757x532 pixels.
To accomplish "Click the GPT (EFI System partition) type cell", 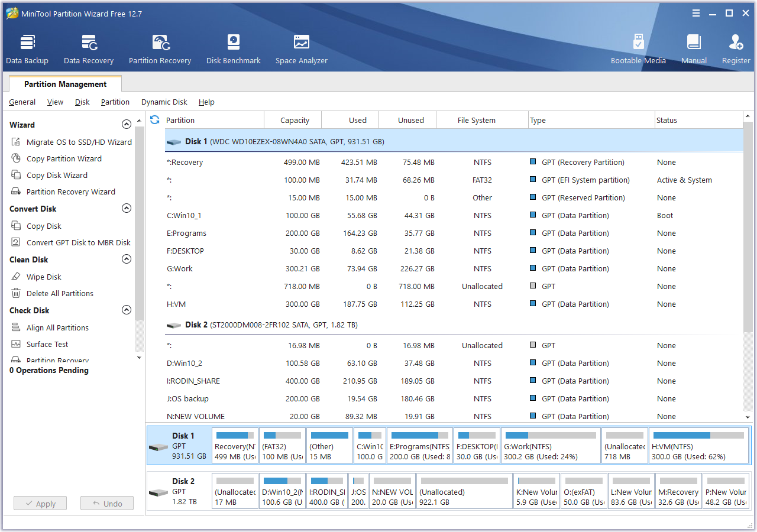I will [x=585, y=180].
